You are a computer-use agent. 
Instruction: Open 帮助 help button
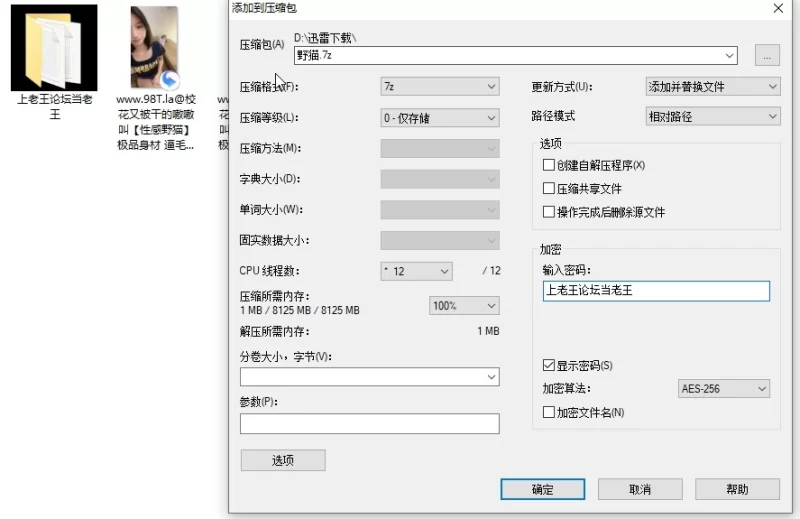pyautogui.click(x=737, y=489)
